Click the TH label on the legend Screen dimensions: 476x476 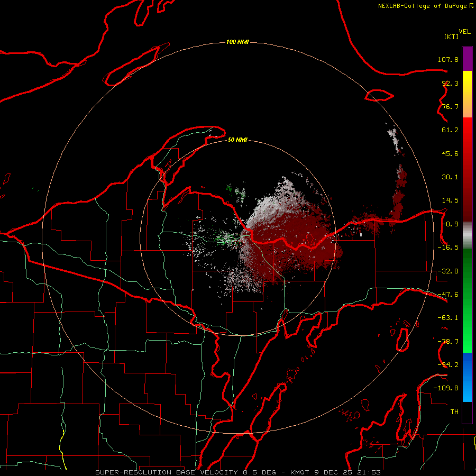tap(454, 411)
